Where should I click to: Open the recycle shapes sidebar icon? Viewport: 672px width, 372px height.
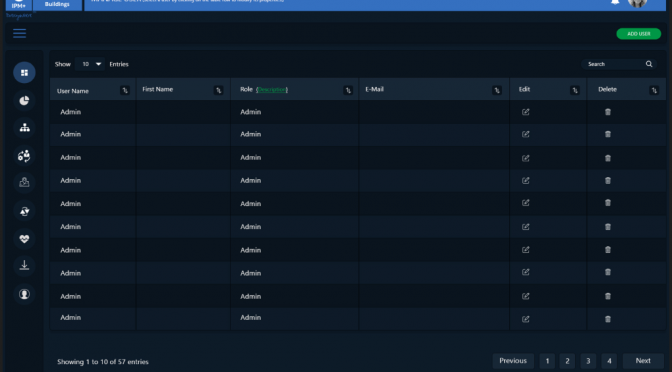tap(24, 210)
